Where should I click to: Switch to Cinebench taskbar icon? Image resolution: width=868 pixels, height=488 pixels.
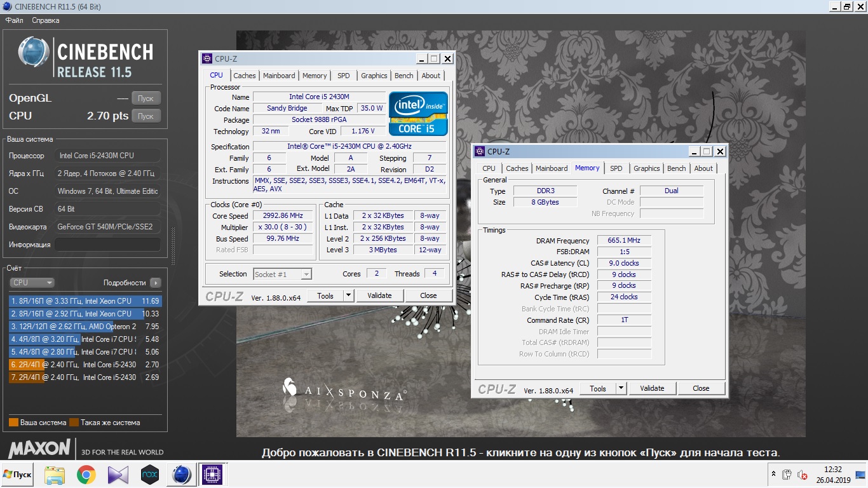181,475
